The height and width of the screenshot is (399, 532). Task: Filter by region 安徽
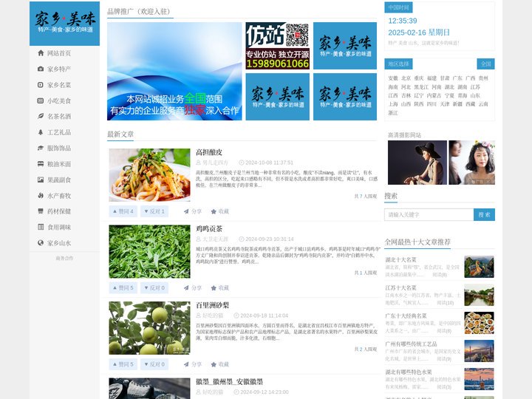click(393, 78)
